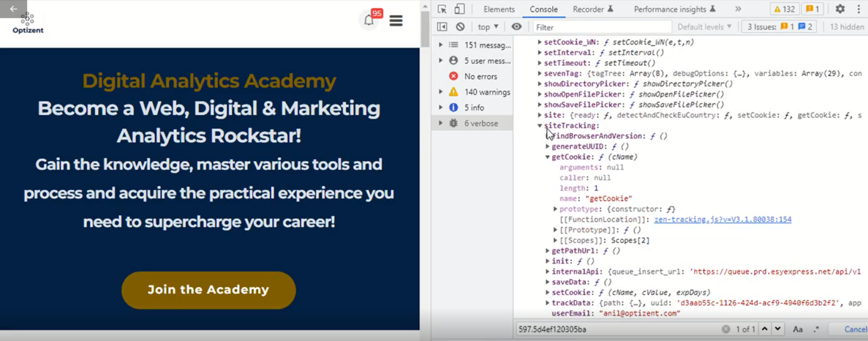
Task: Click the Filter input field
Action: (602, 27)
